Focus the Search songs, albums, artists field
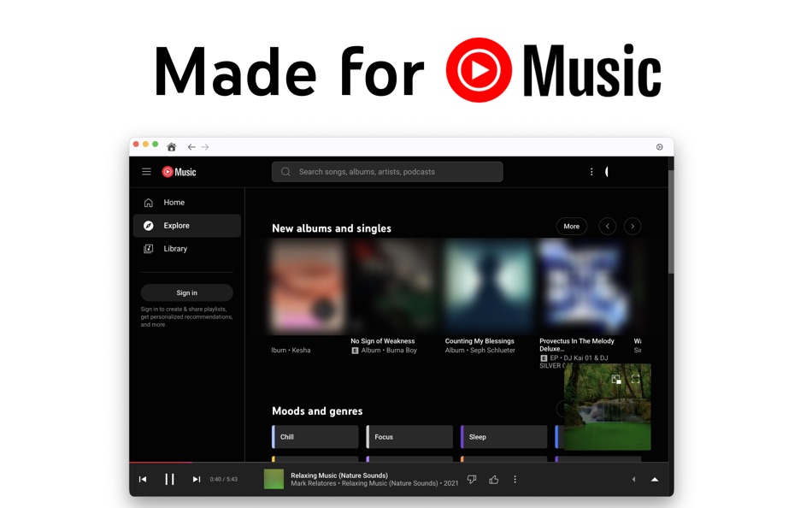The image size is (812, 508). [387, 172]
